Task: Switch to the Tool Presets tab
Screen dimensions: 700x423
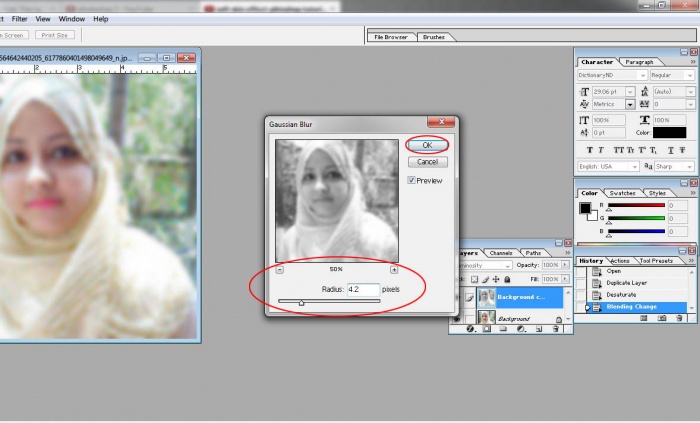Action: [656, 261]
